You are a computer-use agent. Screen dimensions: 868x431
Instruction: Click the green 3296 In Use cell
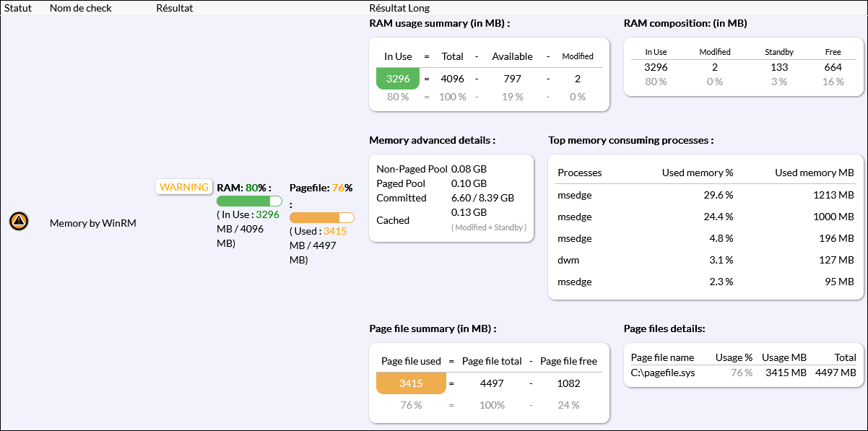[398, 79]
